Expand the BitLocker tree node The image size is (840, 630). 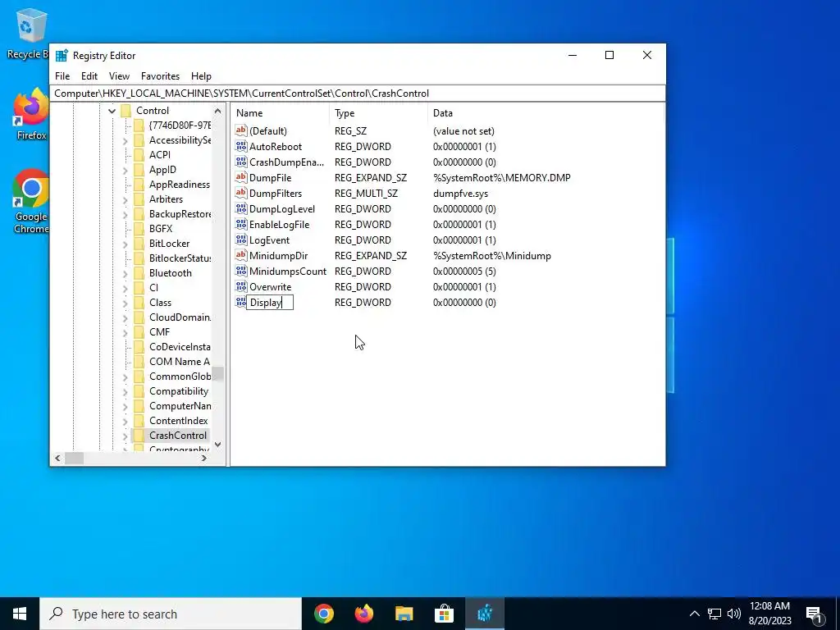125,244
